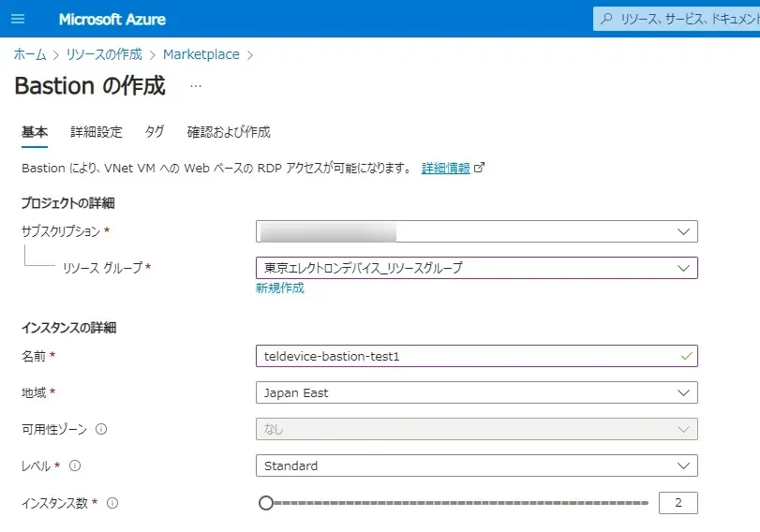Click the 名前 input field
The height and width of the screenshot is (532, 760).
467,356
